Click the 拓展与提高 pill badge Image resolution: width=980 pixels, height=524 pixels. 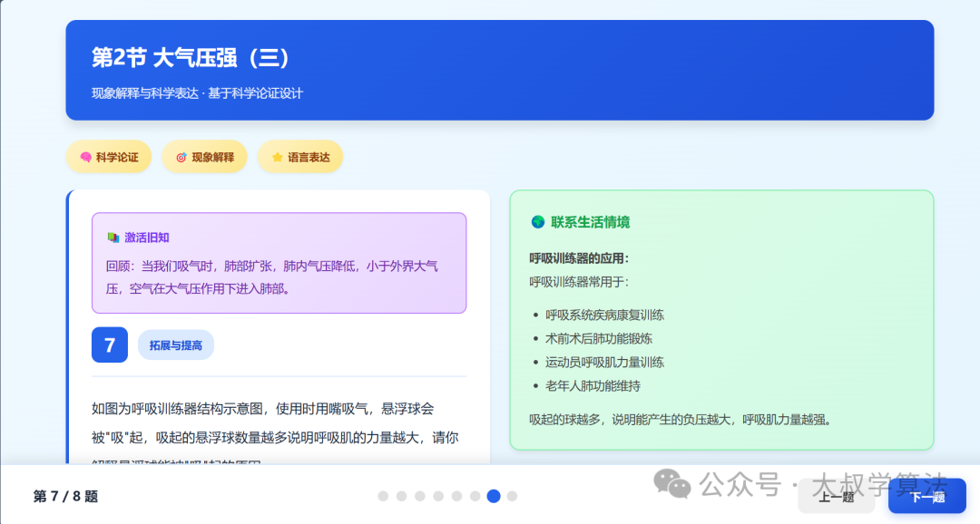pos(175,344)
